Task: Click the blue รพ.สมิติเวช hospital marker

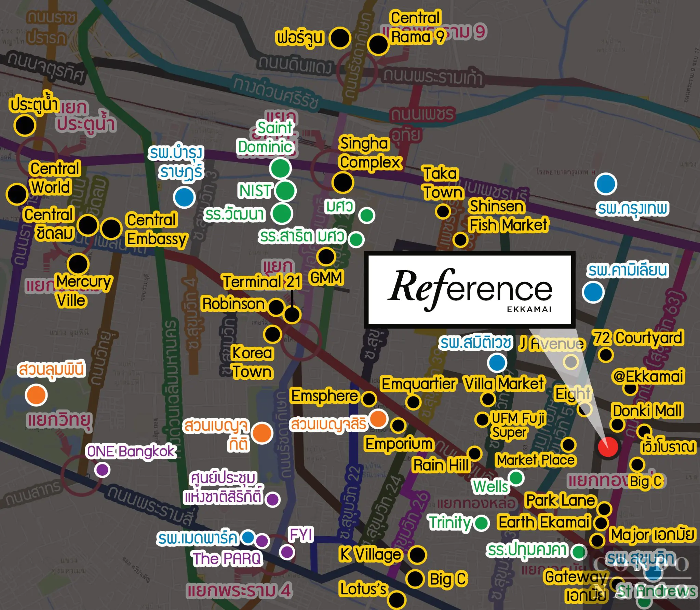Action: pyautogui.click(x=497, y=362)
